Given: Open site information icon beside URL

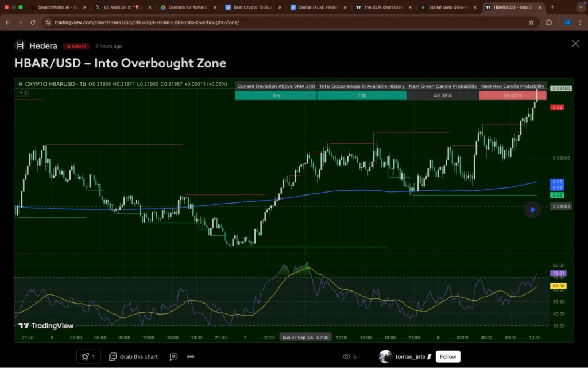Looking at the screenshot, I should [48, 22].
